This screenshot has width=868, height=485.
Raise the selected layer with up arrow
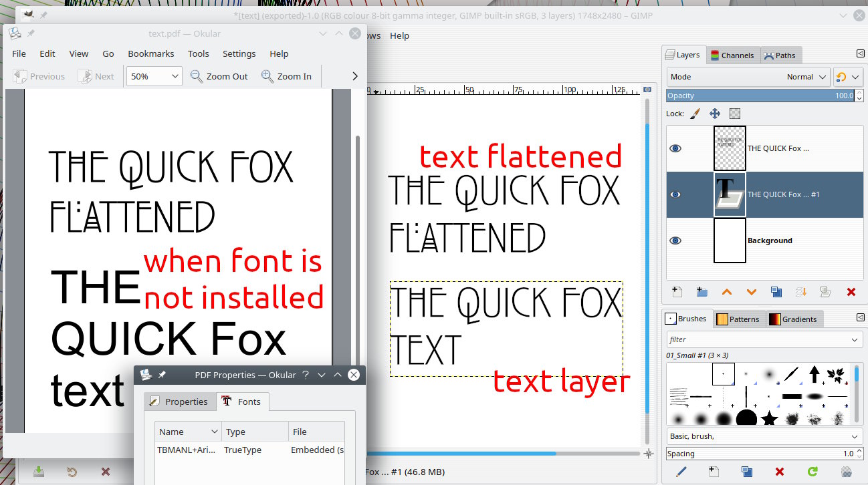click(727, 292)
